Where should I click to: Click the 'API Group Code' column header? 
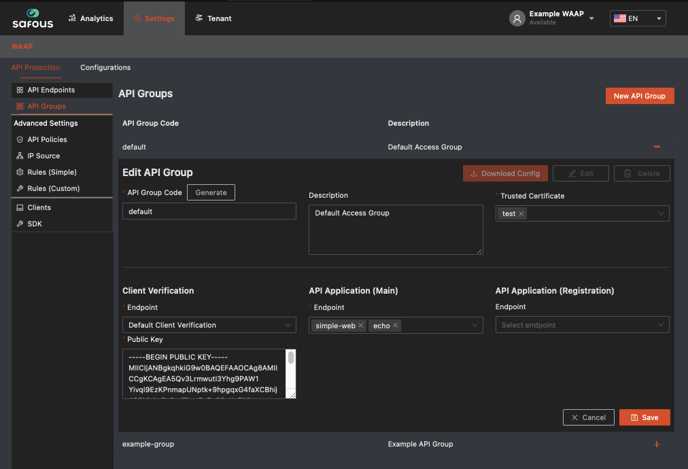coord(150,123)
